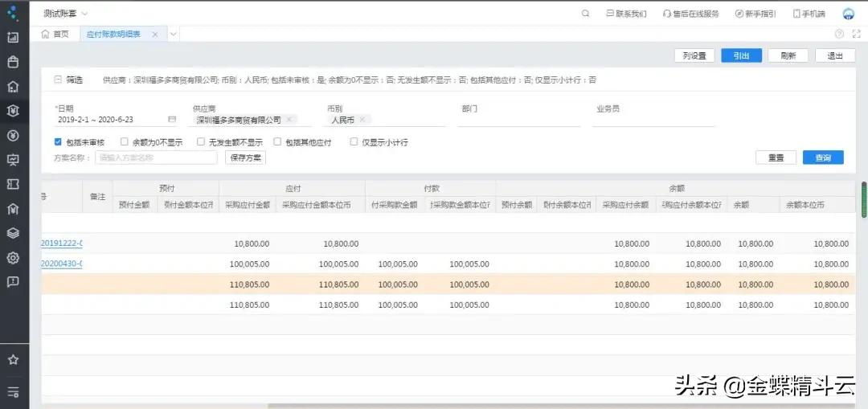
Task: Open the 业务员 salesperson selector field
Action: pos(653,120)
